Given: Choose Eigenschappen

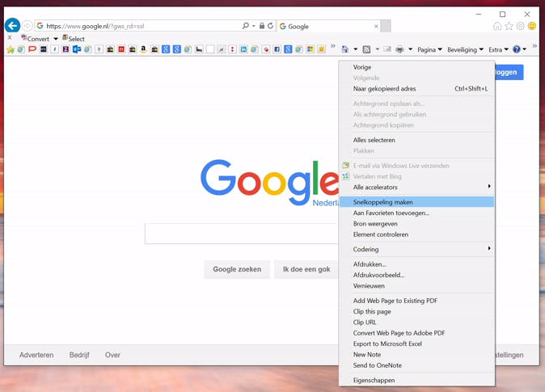Looking at the screenshot, I should point(416,380).
